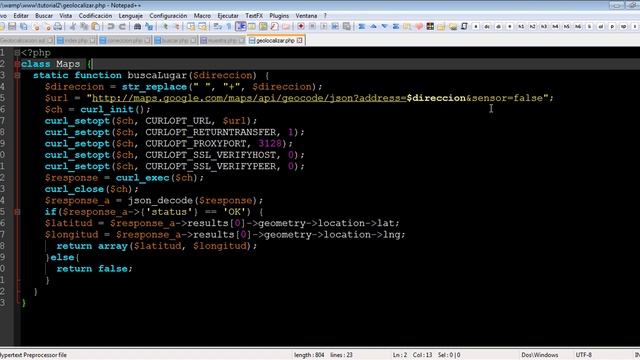The image size is (640, 360).
Task: Save the file with the Save icon
Action: coord(12,27)
